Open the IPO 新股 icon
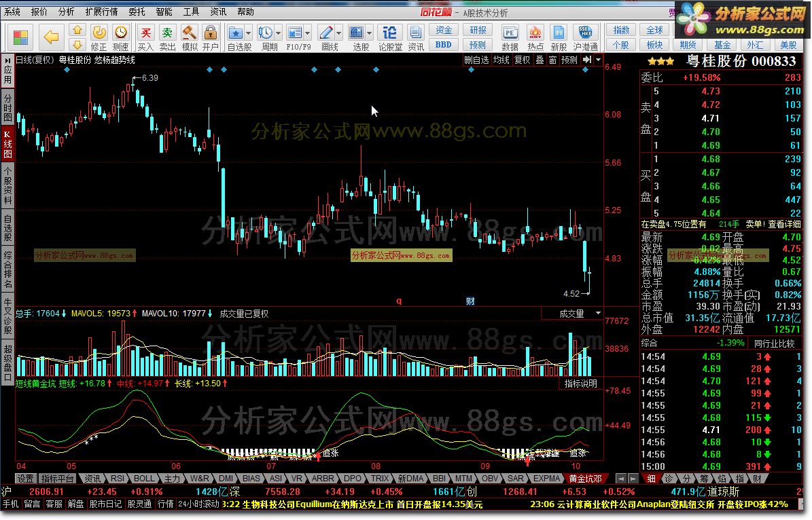This screenshot has height=520, width=812. point(559,33)
